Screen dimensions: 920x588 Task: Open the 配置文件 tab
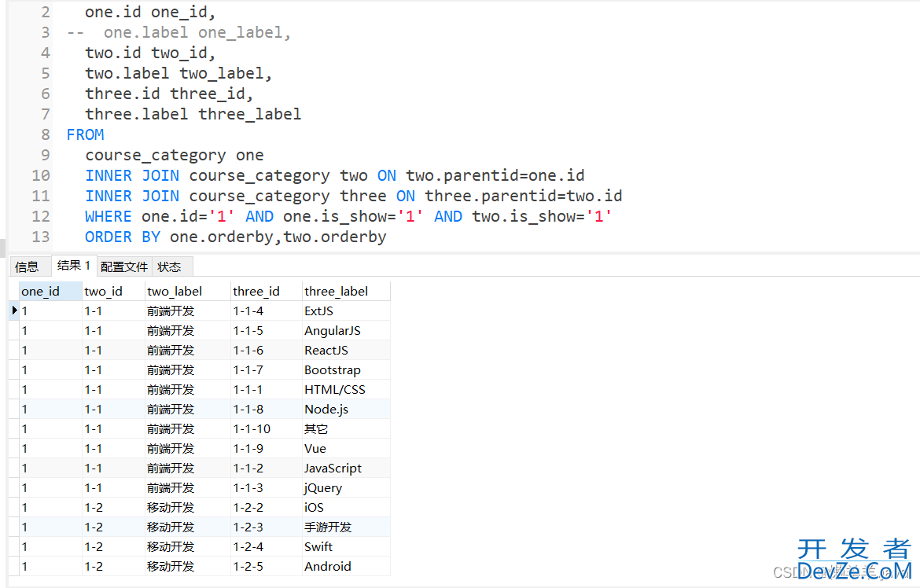(x=123, y=267)
